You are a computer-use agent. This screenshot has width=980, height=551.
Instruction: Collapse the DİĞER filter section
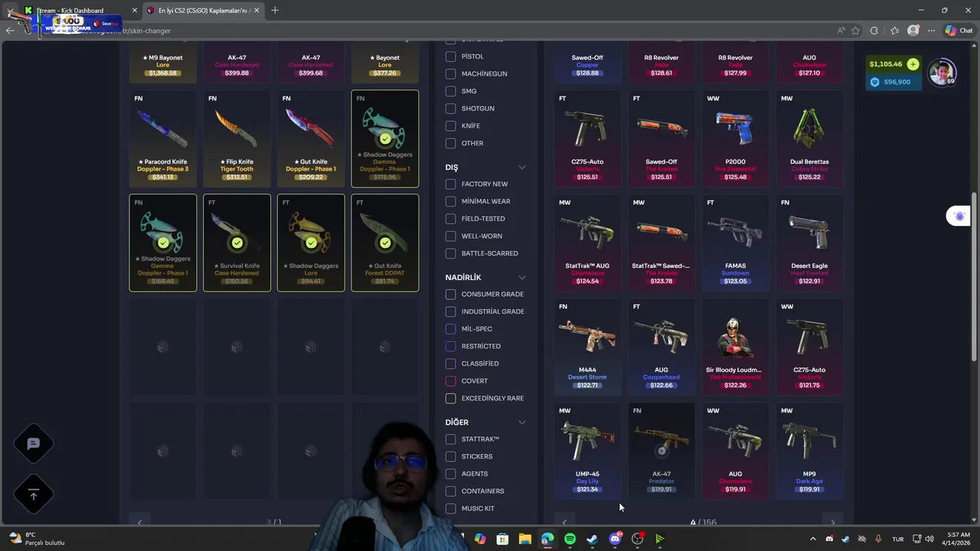coord(522,422)
